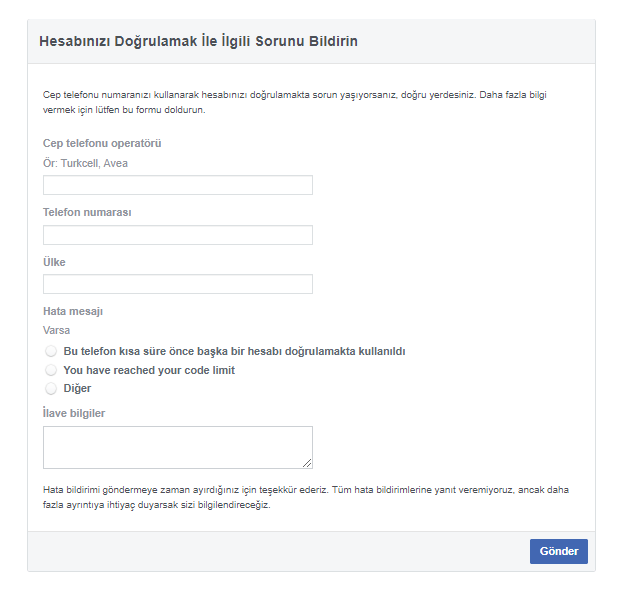Viewport: 624px width, 596px height.
Task: Click the 'Telefon numarası' label
Action: [x=87, y=212]
